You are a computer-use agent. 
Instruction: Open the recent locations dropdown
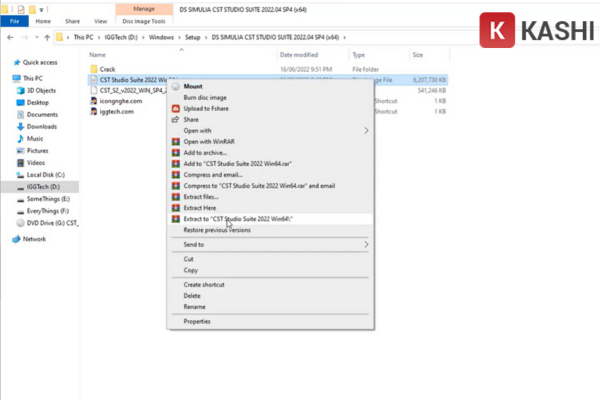[x=37, y=38]
